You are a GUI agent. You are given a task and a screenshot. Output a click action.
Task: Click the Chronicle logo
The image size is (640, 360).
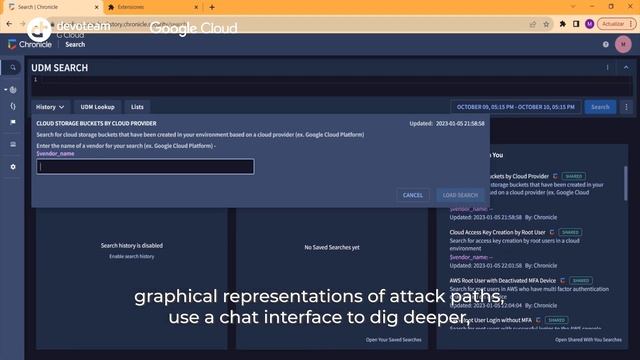(30, 44)
